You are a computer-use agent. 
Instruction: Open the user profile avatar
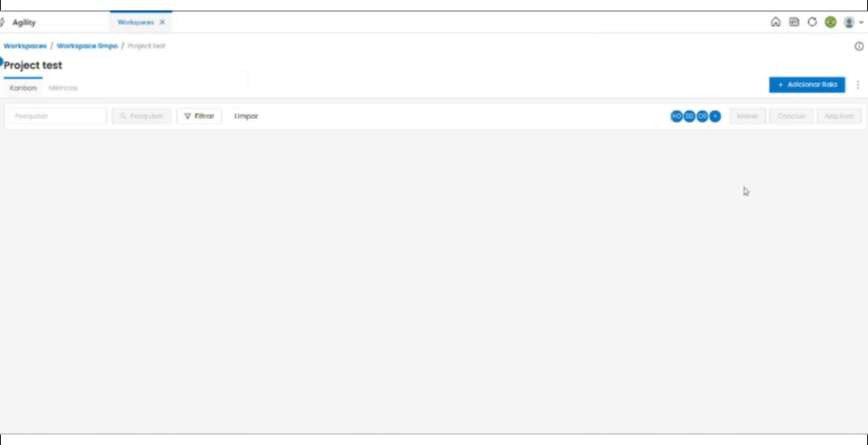pyautogui.click(x=849, y=22)
